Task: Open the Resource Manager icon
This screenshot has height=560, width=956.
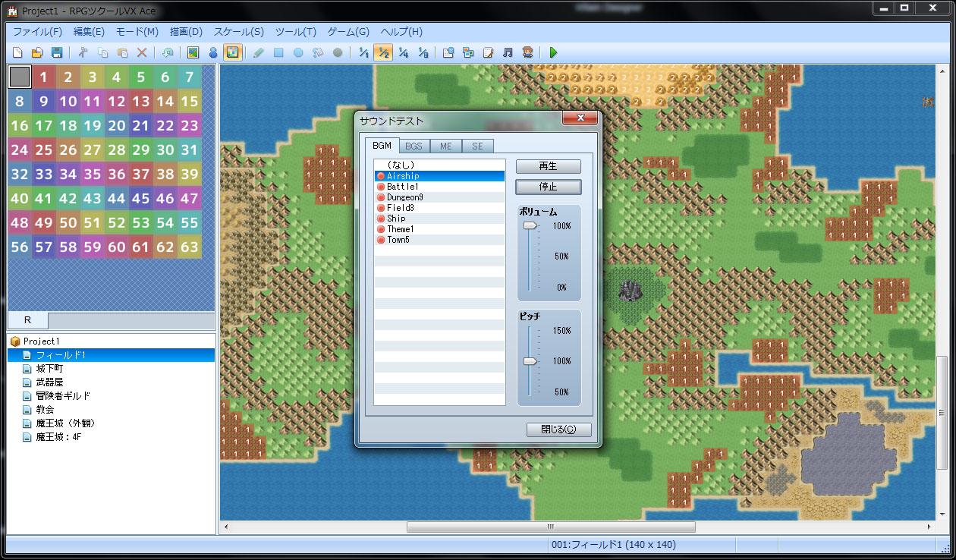Action: coord(468,53)
